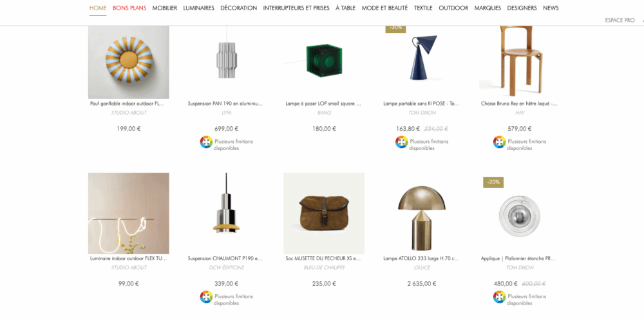Click the OLUCE brand name

pyautogui.click(x=422, y=267)
